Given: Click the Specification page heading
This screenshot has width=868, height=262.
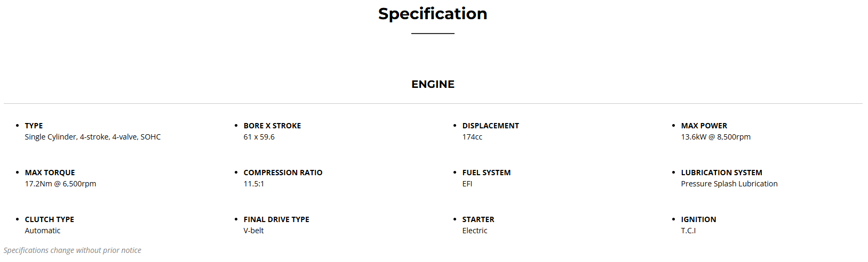Looking at the screenshot, I should [433, 14].
